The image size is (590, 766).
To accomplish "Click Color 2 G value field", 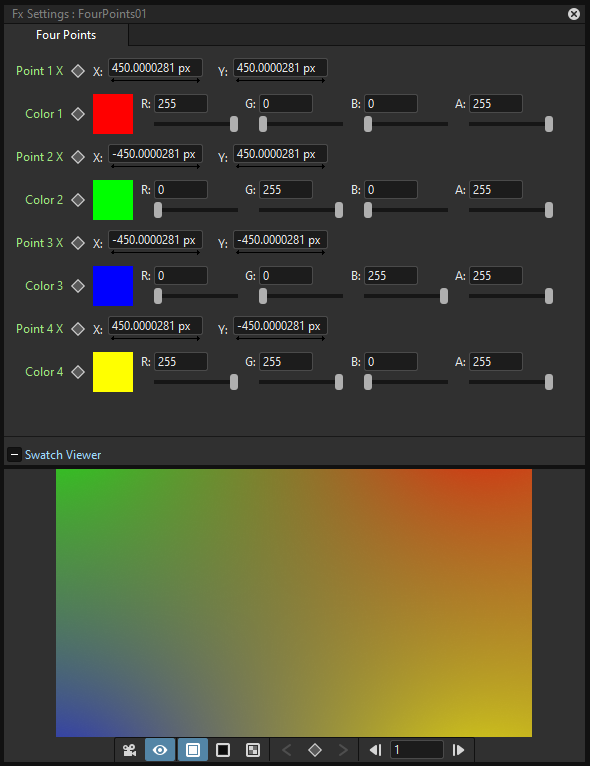I will coord(286,190).
